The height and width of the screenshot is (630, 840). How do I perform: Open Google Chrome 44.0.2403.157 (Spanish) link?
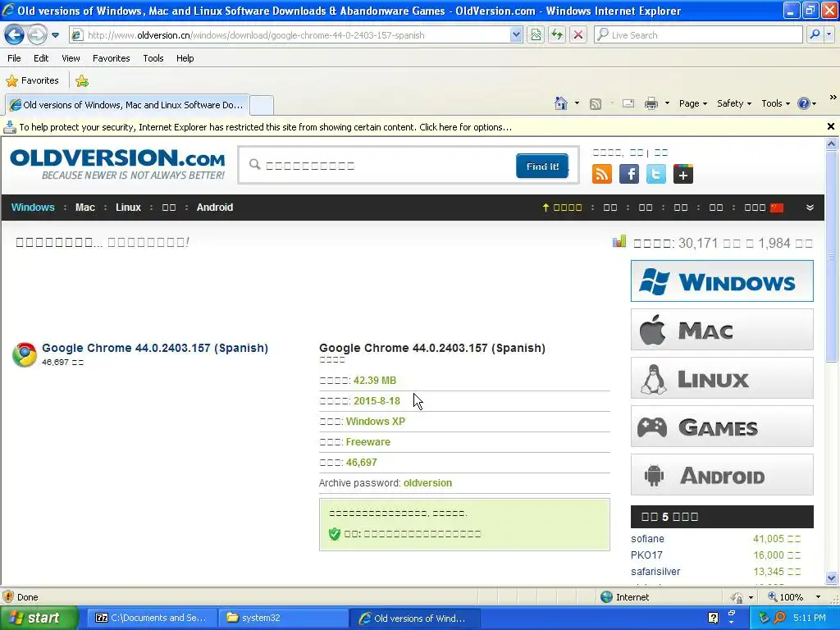[155, 348]
